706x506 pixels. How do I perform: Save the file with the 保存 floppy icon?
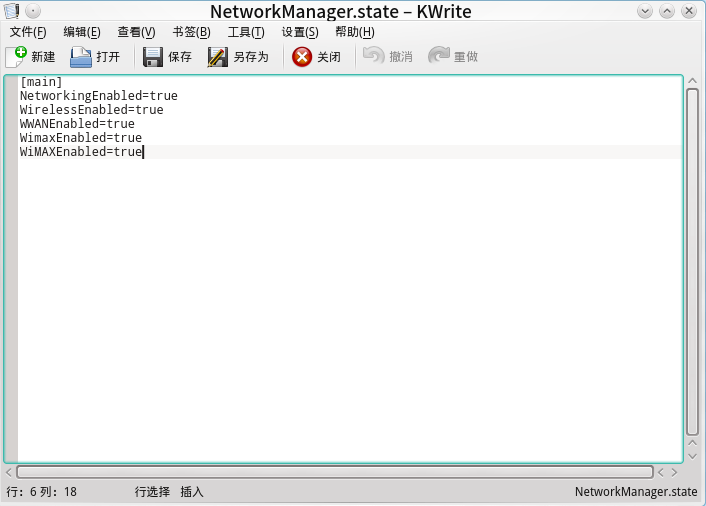(153, 57)
